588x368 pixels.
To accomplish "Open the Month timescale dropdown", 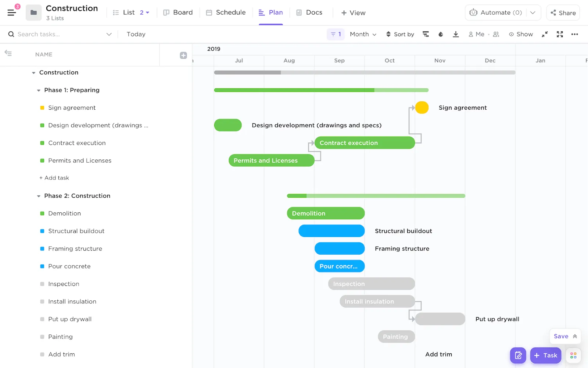I will coord(363,34).
